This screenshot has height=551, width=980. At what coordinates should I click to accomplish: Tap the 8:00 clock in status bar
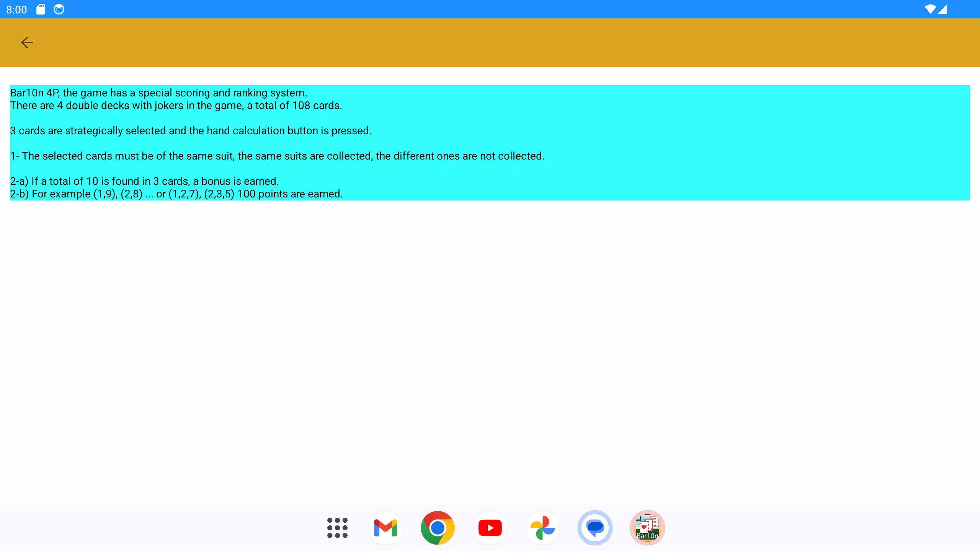pos(16,10)
